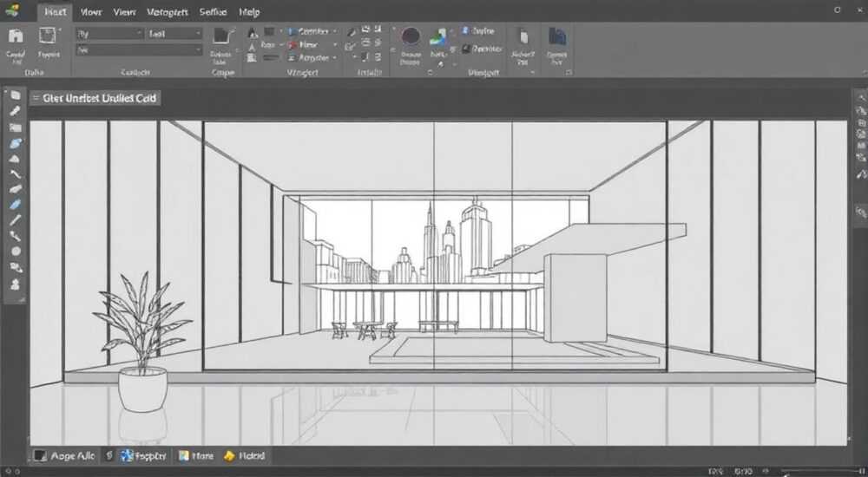Select the circle shape tool in left toolbar
Image resolution: width=868 pixels, height=477 pixels.
pyautogui.click(x=16, y=252)
